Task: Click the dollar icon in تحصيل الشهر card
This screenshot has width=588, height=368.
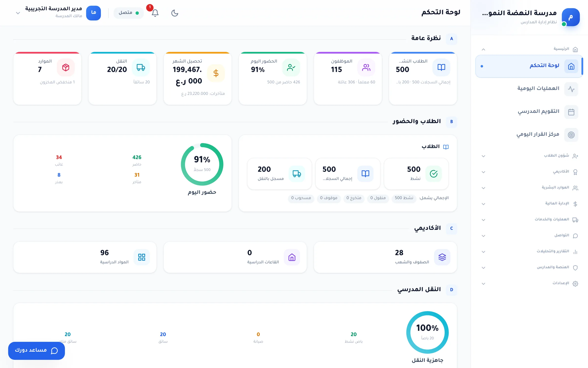Action: tap(216, 73)
